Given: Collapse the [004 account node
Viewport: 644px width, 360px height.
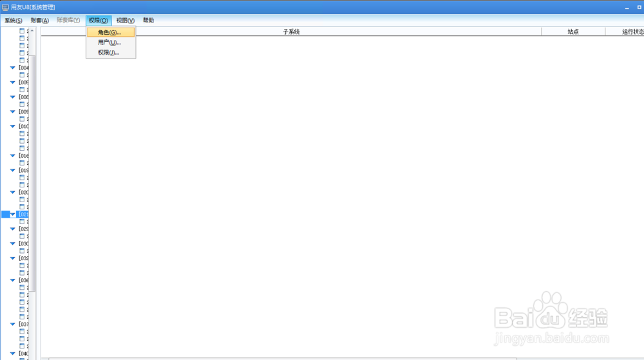Looking at the screenshot, I should pos(13,68).
